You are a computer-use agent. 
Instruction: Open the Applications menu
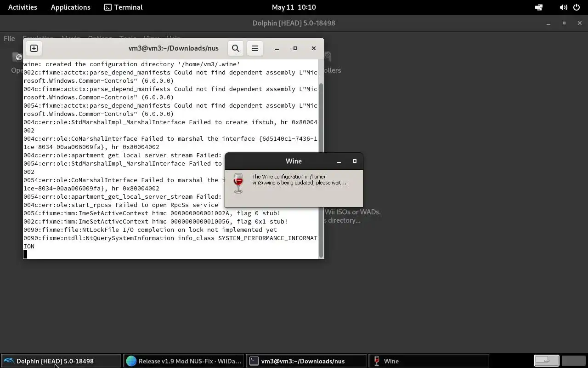(x=71, y=7)
